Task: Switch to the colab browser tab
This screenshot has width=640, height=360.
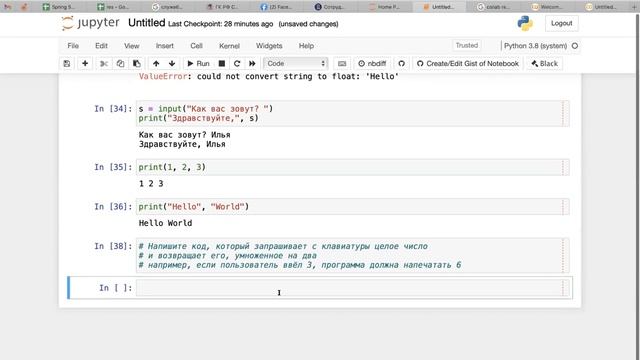Action: click(x=494, y=7)
